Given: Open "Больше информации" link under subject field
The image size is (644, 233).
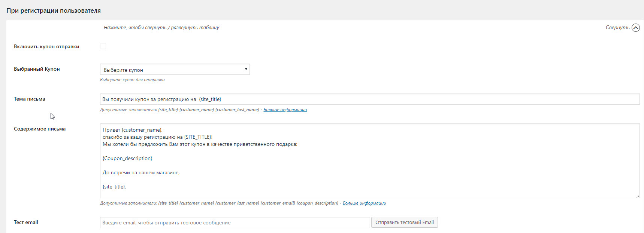Looking at the screenshot, I should pyautogui.click(x=285, y=110).
